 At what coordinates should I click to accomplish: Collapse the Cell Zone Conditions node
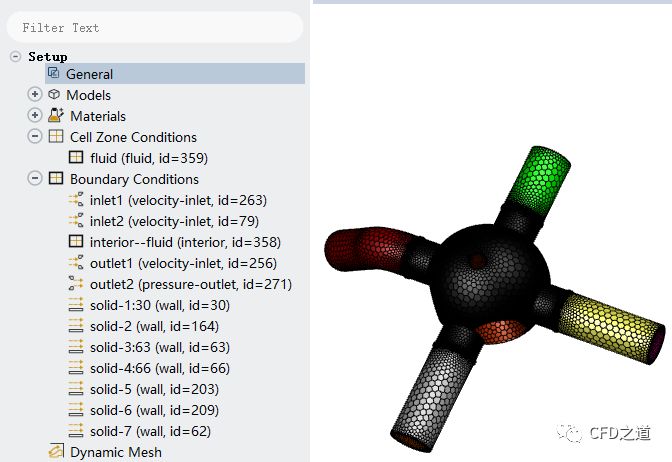point(35,137)
